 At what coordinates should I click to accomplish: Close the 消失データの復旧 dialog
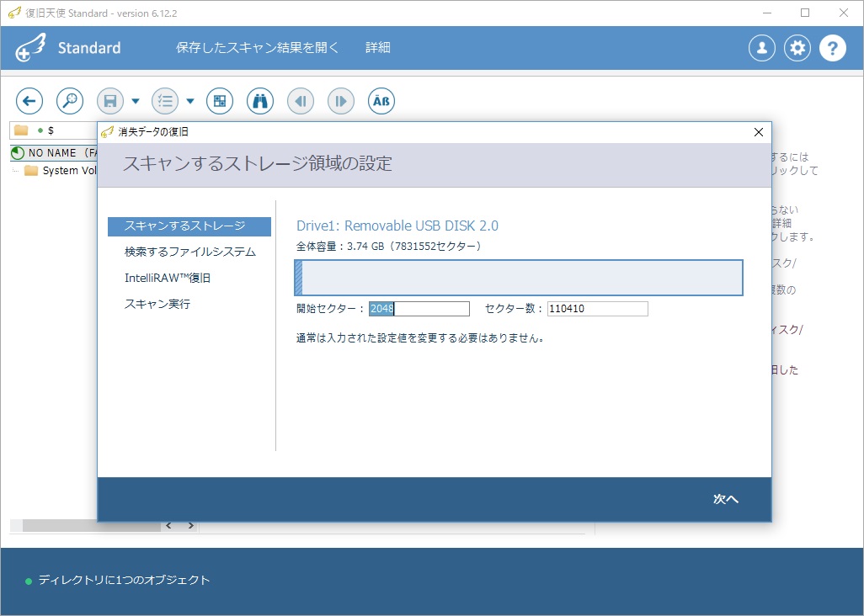click(759, 132)
